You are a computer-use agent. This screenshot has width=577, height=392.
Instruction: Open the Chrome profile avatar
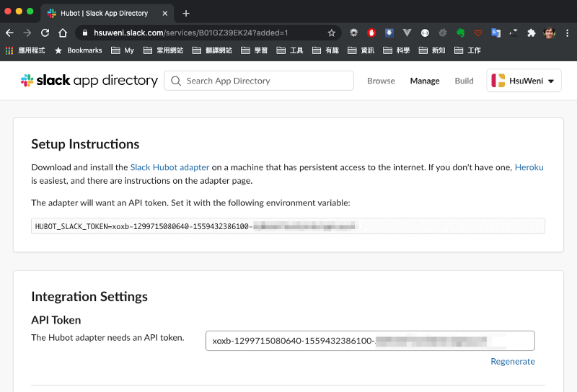(550, 32)
